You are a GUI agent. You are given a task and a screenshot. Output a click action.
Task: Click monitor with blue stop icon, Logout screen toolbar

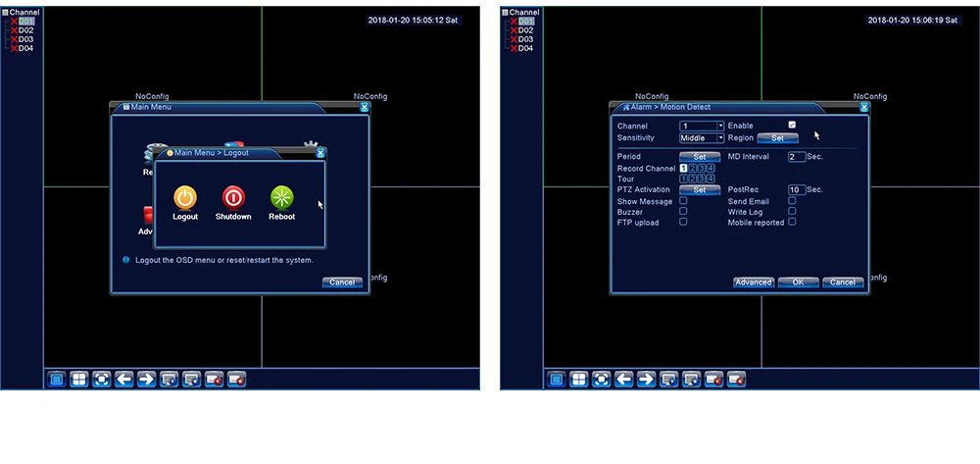pyautogui.click(x=192, y=379)
